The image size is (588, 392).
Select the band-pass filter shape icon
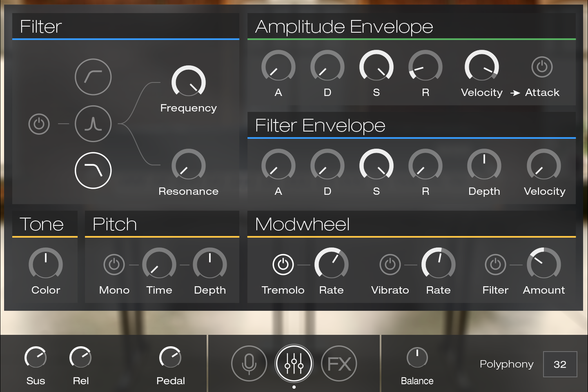tap(93, 124)
